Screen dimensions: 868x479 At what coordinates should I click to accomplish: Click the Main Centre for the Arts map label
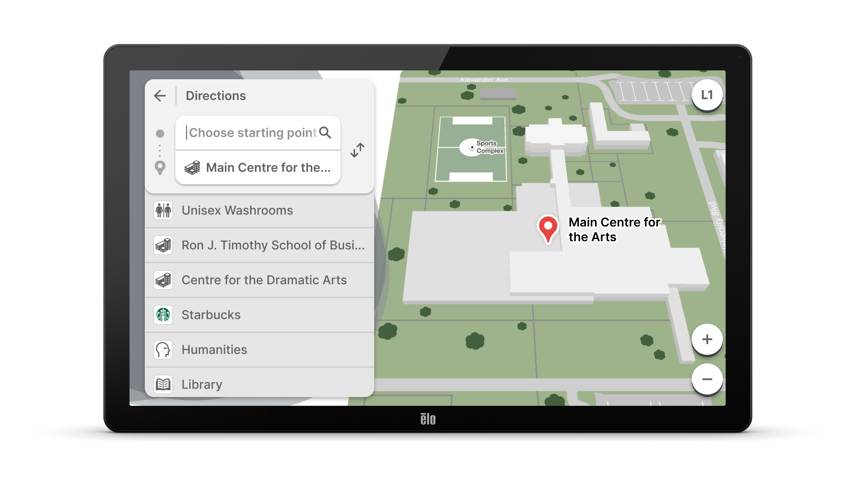pyautogui.click(x=614, y=230)
